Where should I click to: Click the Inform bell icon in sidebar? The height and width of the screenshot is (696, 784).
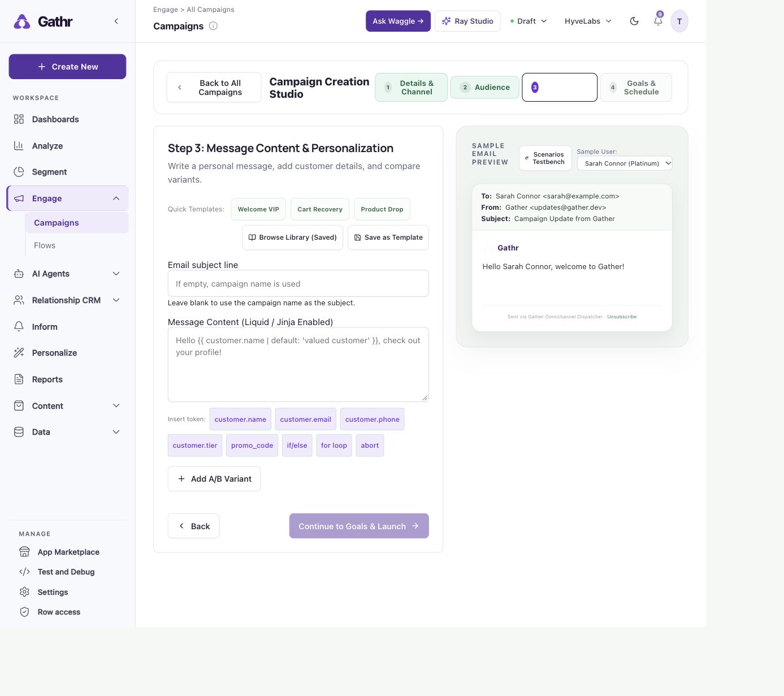pos(19,327)
